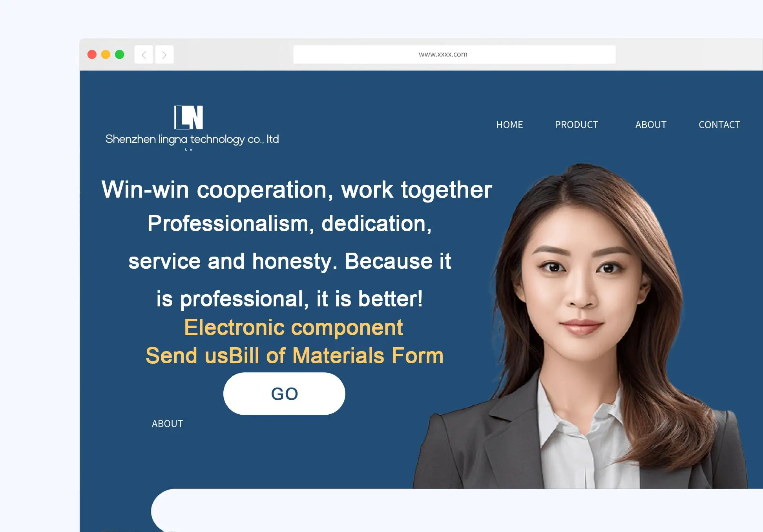Viewport: 763px width, 532px height.
Task: Click the white GO button
Action: point(284,394)
